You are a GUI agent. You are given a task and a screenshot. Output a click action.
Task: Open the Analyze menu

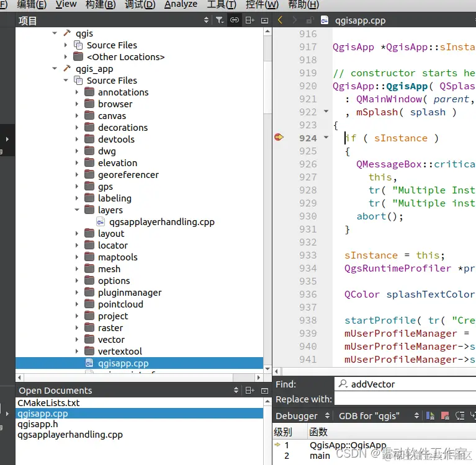pos(181,4)
